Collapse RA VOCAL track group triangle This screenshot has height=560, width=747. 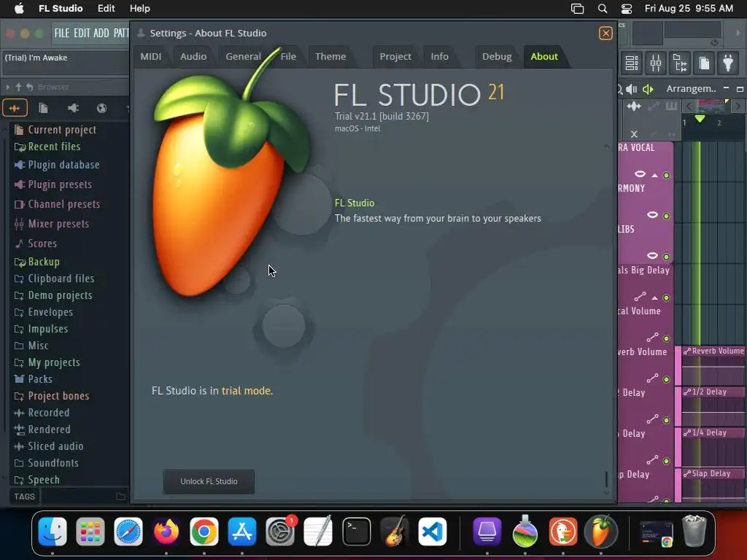[655, 175]
